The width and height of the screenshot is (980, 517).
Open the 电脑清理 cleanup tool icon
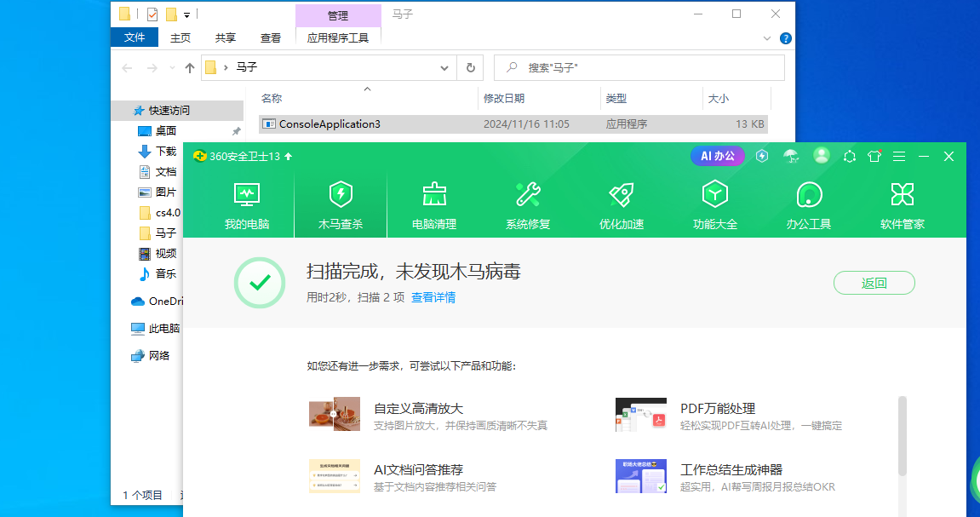(x=433, y=194)
